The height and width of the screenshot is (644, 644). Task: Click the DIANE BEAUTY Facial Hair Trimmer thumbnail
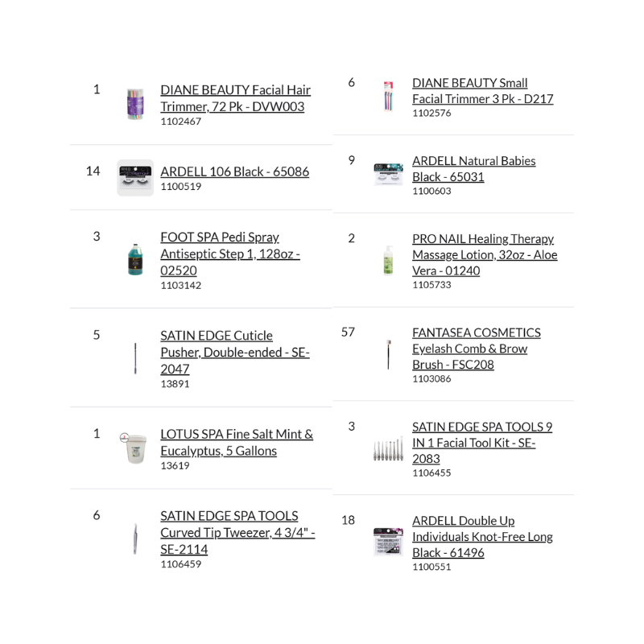pos(134,105)
